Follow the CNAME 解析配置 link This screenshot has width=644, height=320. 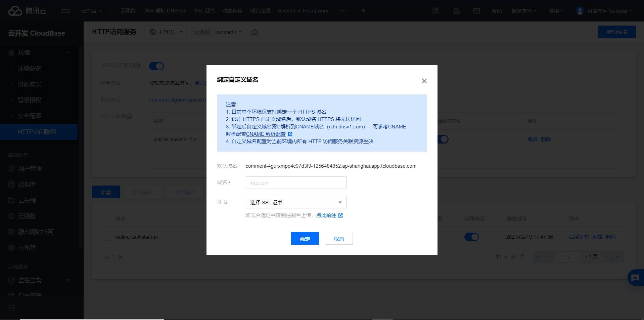tap(266, 134)
